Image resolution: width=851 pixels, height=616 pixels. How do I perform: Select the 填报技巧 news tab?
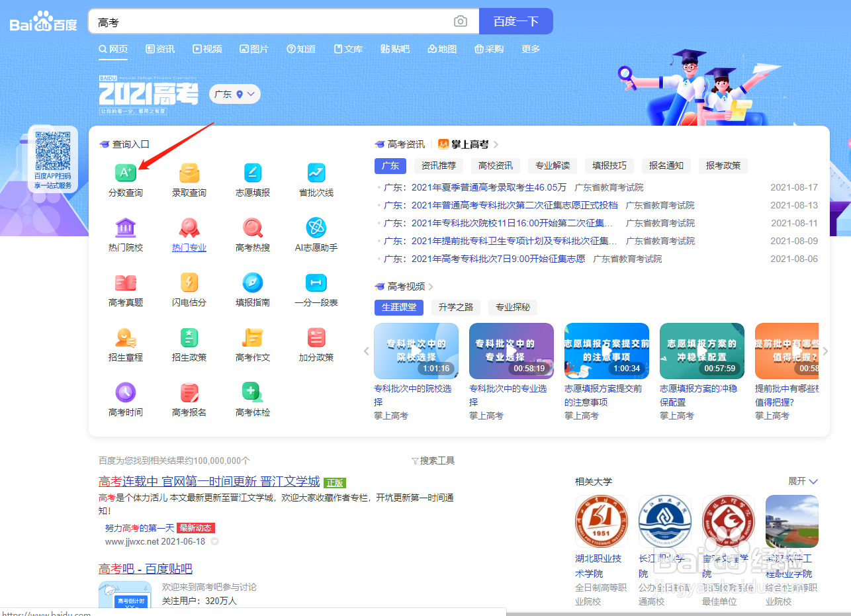coord(609,165)
